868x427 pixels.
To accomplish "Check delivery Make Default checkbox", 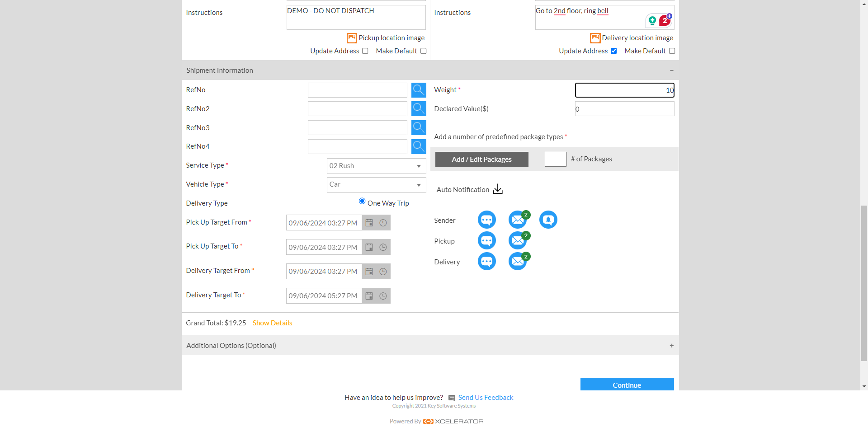I will click(x=672, y=51).
